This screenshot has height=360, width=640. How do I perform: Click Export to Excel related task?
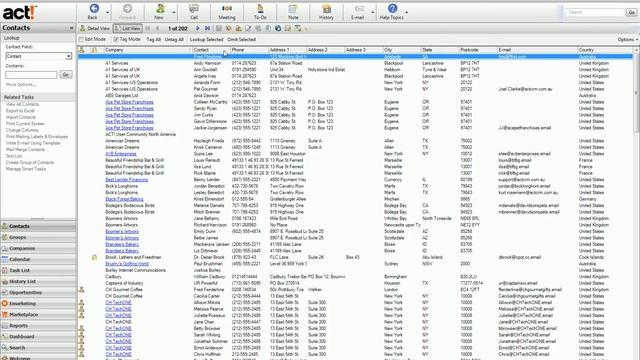[x=20, y=111]
